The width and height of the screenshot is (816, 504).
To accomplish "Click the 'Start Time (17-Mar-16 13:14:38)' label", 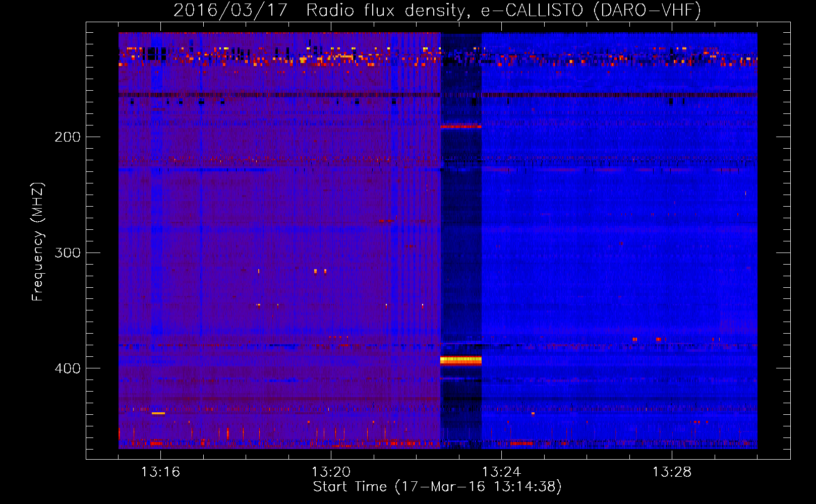I will coord(437,487).
